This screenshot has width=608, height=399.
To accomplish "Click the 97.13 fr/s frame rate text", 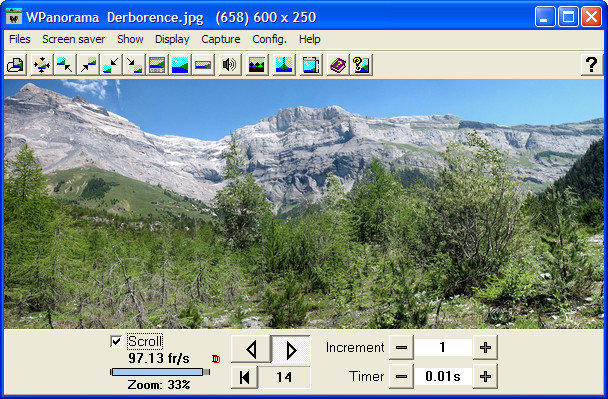I will coord(159,358).
